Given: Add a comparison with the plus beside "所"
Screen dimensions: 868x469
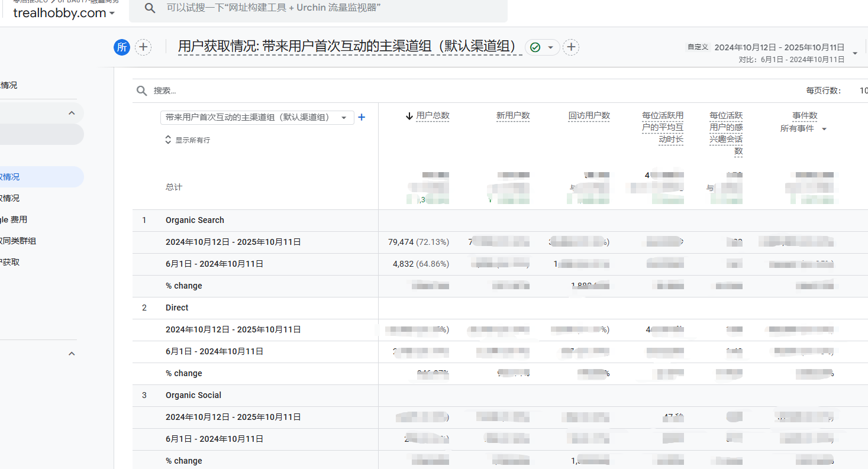Looking at the screenshot, I should 143,47.
